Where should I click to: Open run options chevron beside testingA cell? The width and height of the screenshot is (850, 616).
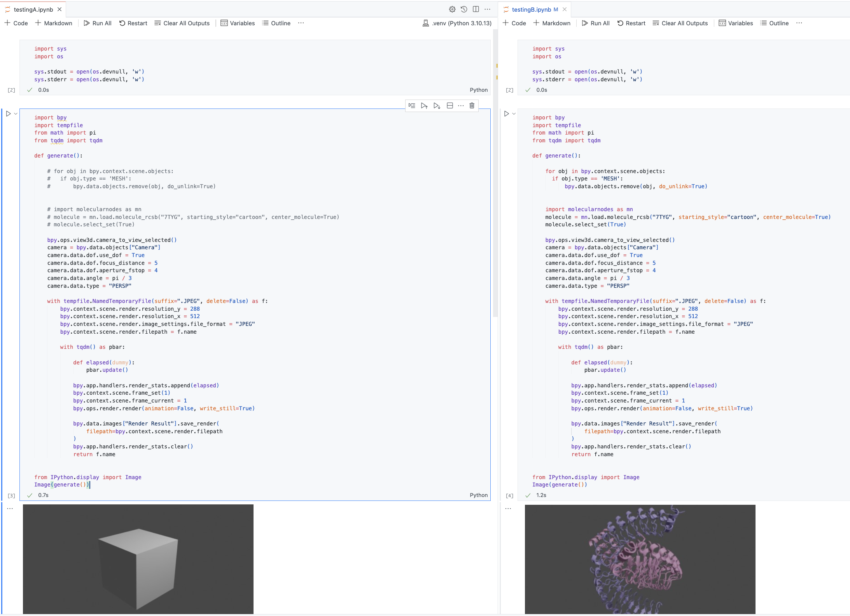15,113
